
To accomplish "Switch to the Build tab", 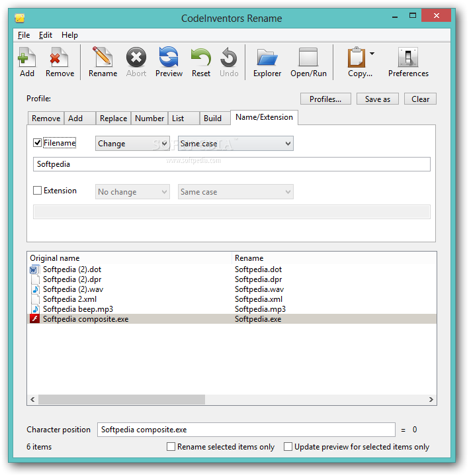I will tap(215, 118).
